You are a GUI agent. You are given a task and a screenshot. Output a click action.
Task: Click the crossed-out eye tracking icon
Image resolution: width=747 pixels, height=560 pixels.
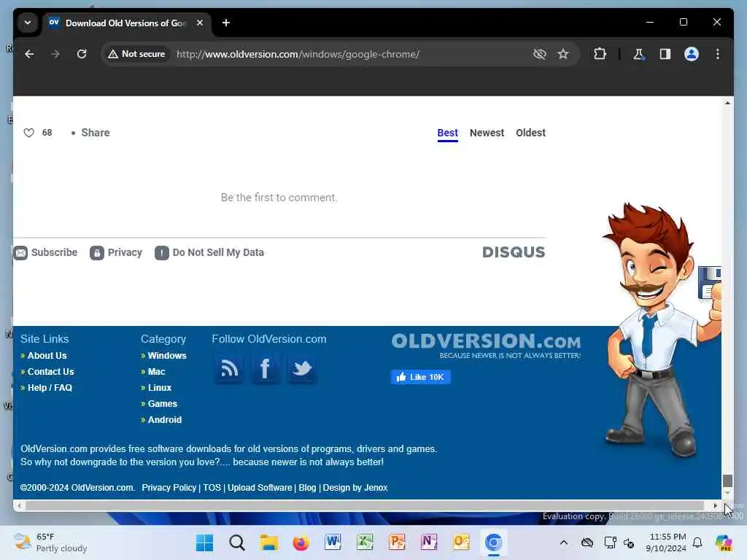point(539,54)
